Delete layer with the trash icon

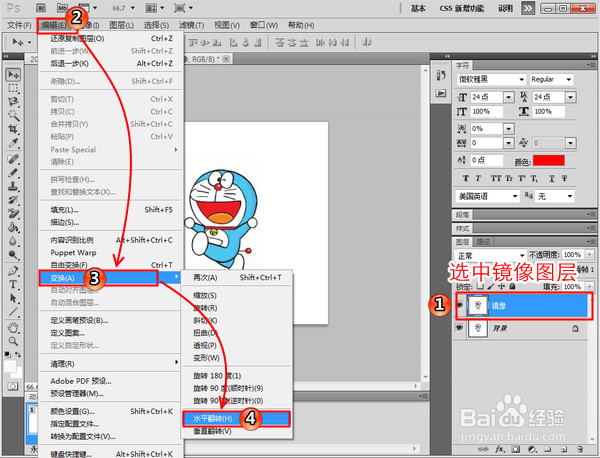tap(580, 448)
